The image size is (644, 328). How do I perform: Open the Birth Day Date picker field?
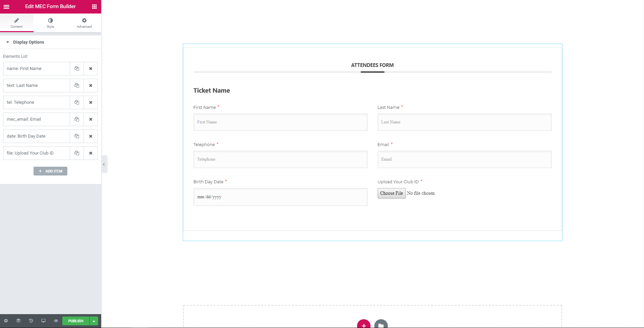(x=280, y=197)
